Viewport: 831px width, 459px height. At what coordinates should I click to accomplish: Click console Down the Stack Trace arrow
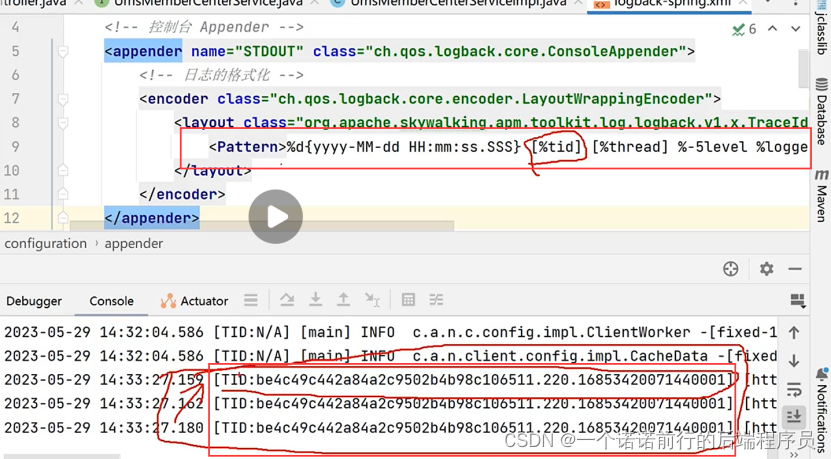[794, 361]
